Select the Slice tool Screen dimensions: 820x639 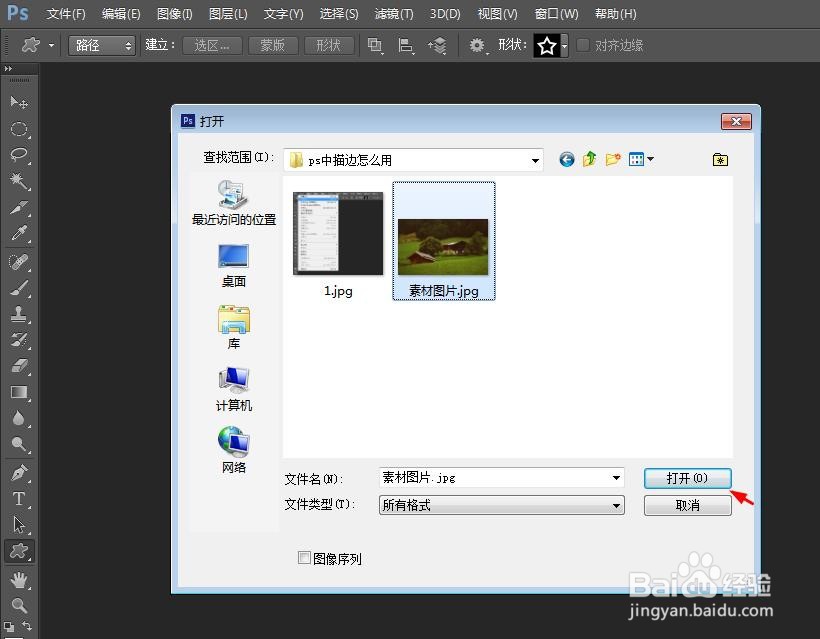coord(19,208)
